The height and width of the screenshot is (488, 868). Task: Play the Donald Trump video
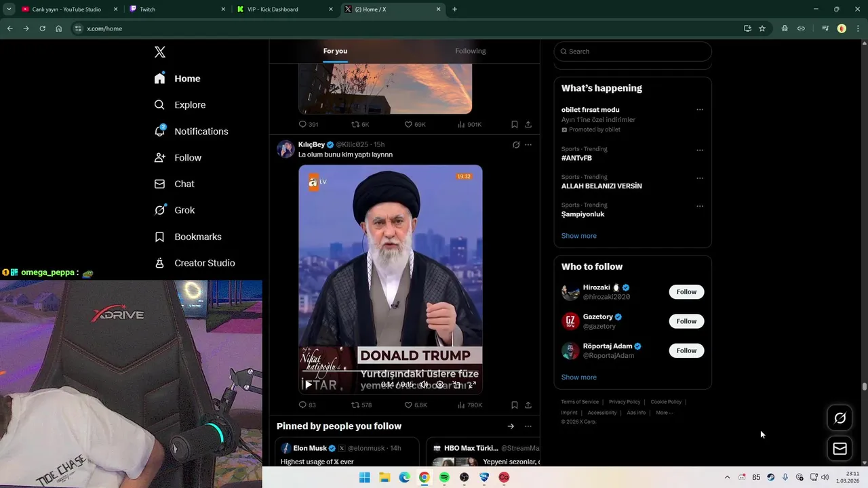(x=309, y=384)
